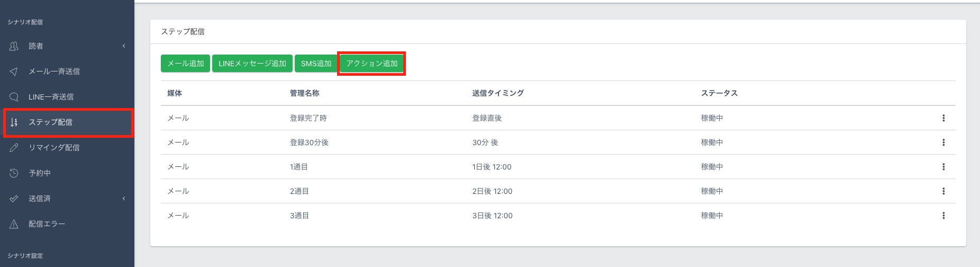Click the ステップ配信 sort icon
Viewport: 980px width, 267px height.
[14, 122]
